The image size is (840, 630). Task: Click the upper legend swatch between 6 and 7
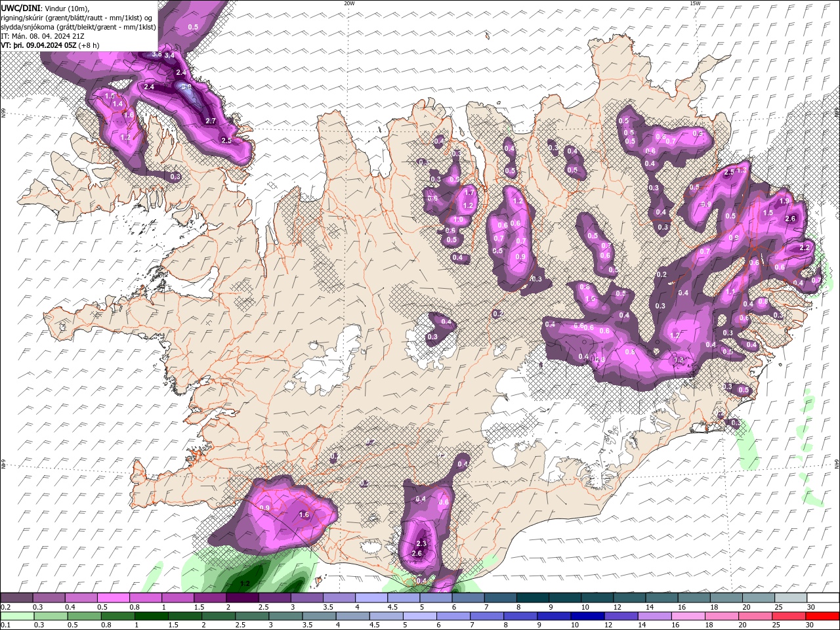[x=468, y=598]
